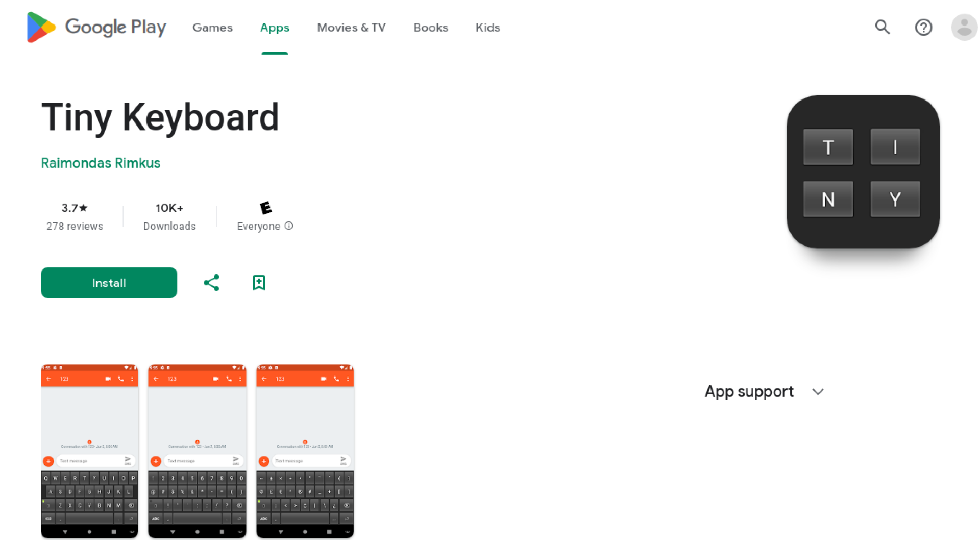Visit developer Raimondas Rimkus page
The image size is (980, 551).
click(101, 163)
